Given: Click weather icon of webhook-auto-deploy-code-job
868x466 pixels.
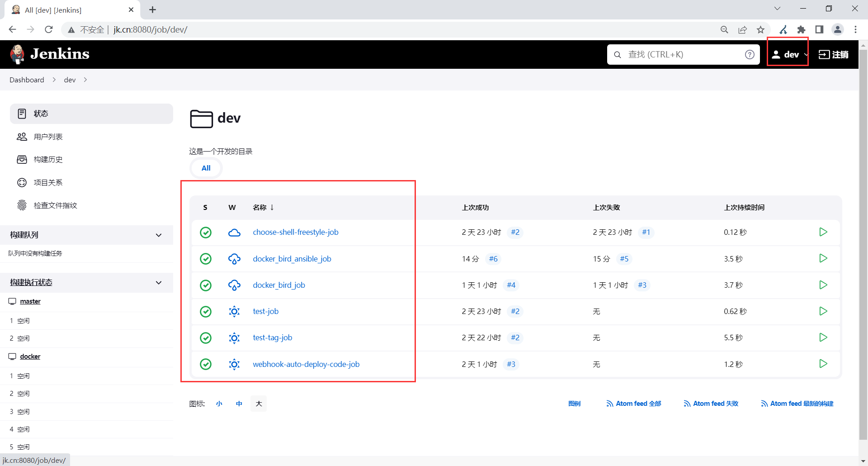Looking at the screenshot, I should pyautogui.click(x=234, y=364).
